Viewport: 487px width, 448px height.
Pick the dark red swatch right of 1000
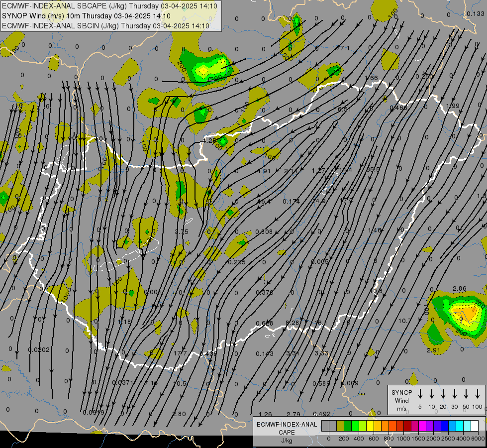click(x=407, y=426)
